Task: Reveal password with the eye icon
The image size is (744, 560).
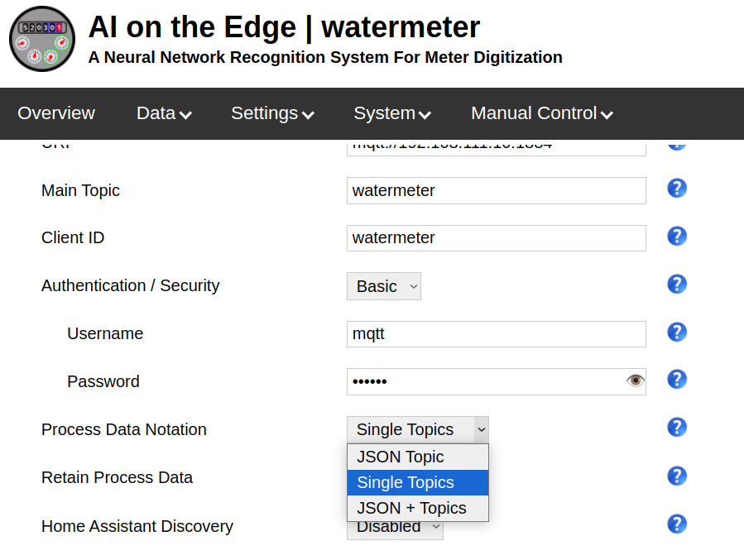Action: pyautogui.click(x=635, y=381)
